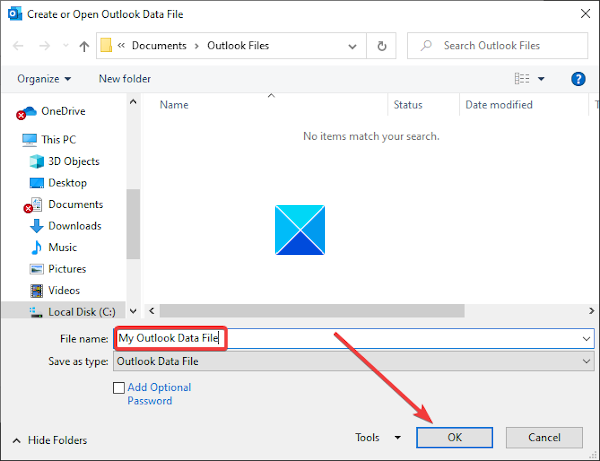
Task: Click the navigation pane scrollbar thumb
Action: pos(133,224)
